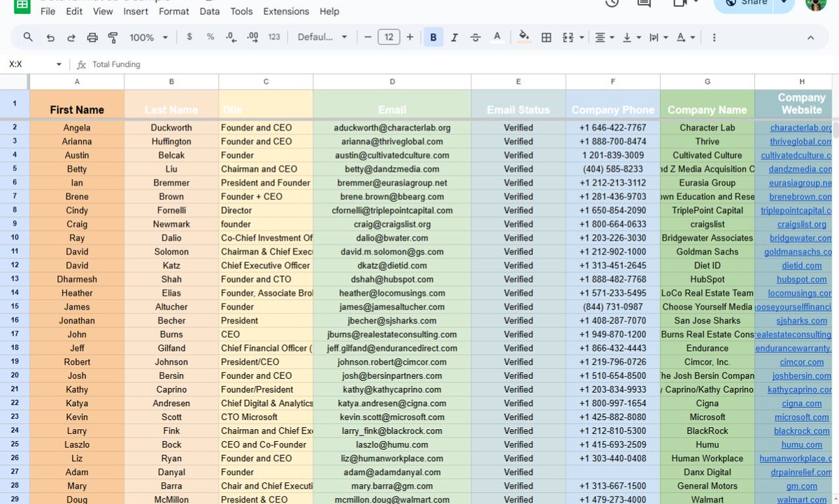Toggle italic formatting

pos(454,37)
